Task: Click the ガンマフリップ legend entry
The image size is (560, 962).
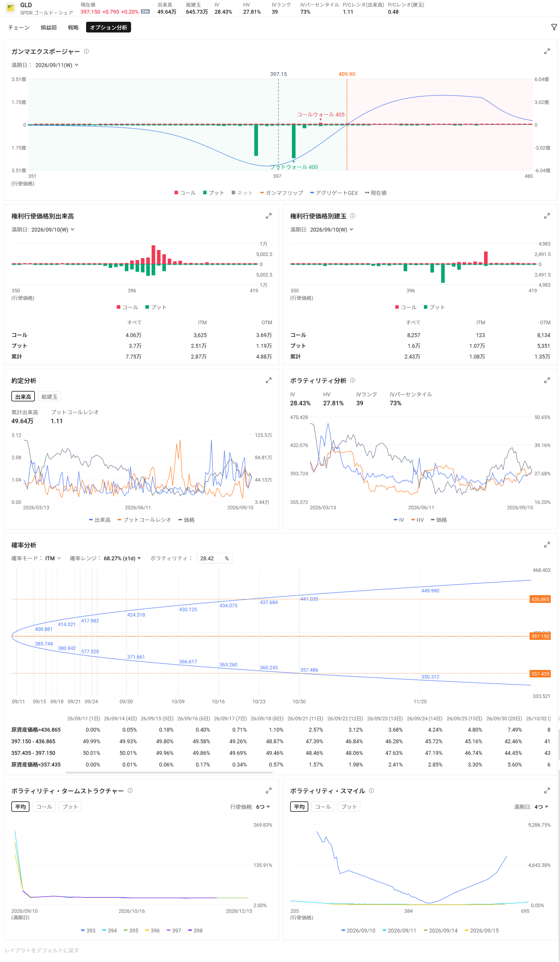Action: pyautogui.click(x=281, y=193)
